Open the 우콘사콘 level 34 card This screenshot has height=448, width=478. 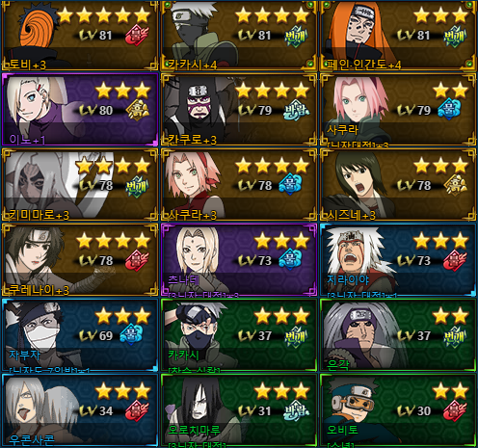[x=80, y=410]
